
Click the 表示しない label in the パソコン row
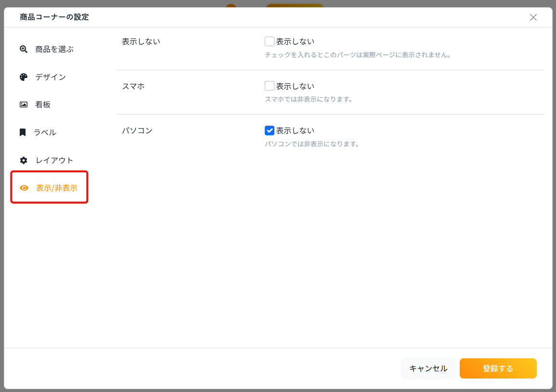point(295,131)
